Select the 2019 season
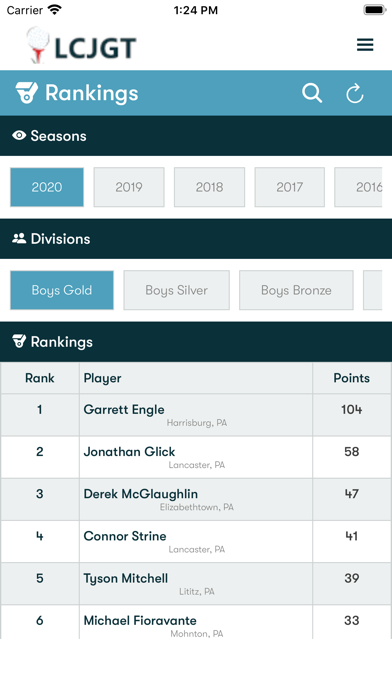 click(x=129, y=187)
